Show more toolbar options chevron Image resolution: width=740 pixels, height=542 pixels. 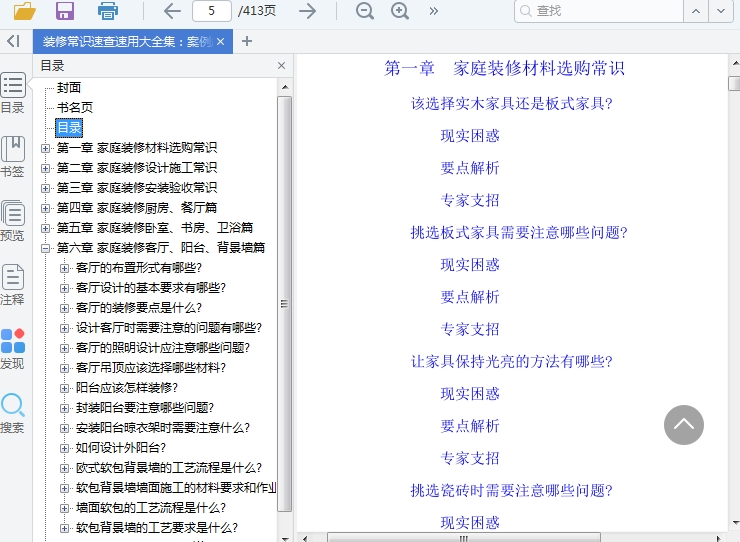433,11
